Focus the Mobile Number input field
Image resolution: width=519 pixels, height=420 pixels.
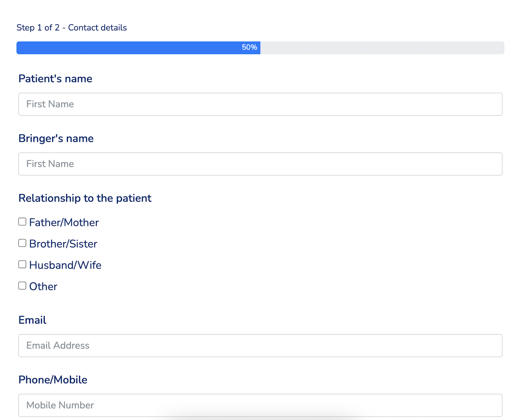(260, 405)
